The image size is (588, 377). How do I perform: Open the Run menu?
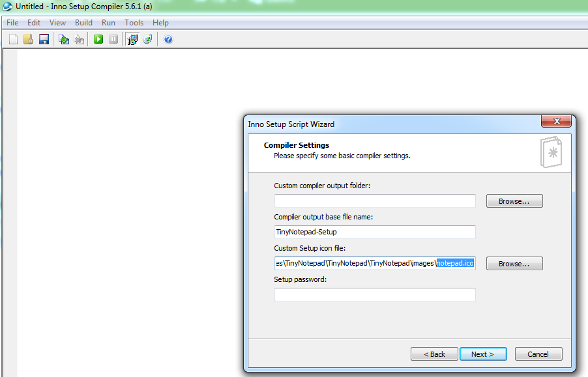108,23
